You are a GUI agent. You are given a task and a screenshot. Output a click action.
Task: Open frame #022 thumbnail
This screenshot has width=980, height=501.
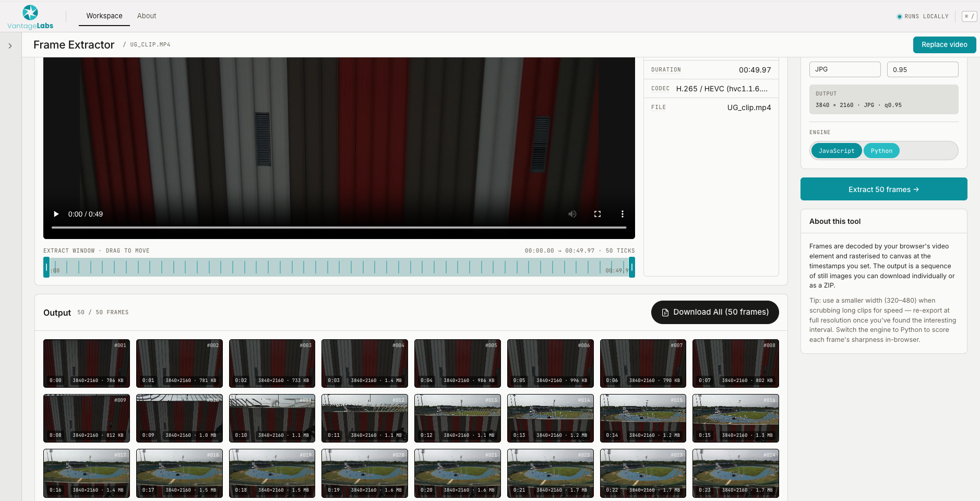[x=551, y=473]
